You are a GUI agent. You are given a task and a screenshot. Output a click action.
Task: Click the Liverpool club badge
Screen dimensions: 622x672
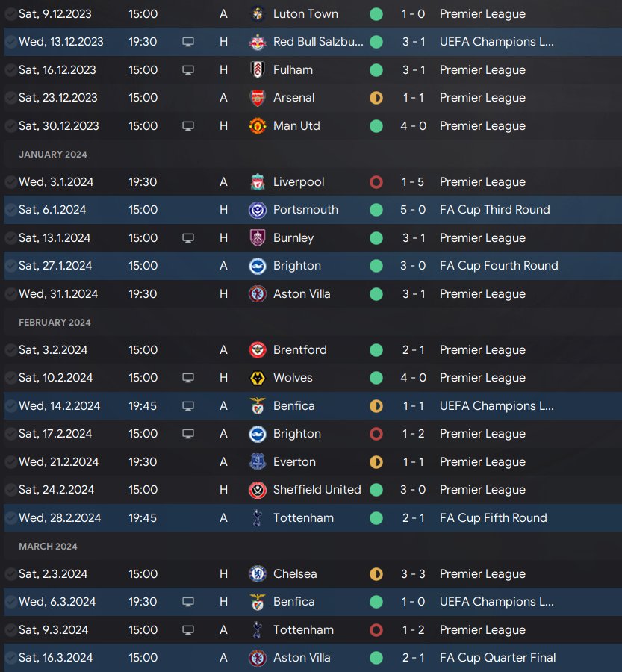pyautogui.click(x=257, y=182)
